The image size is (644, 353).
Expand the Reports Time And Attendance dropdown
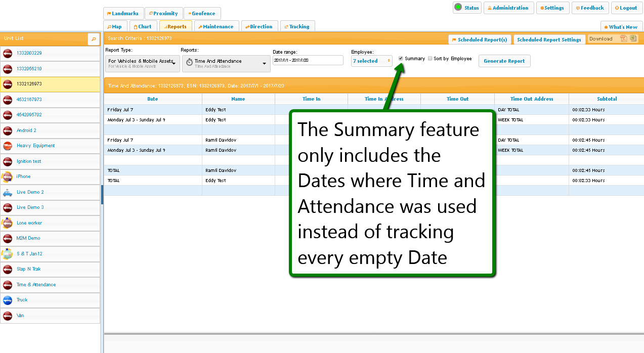point(225,63)
